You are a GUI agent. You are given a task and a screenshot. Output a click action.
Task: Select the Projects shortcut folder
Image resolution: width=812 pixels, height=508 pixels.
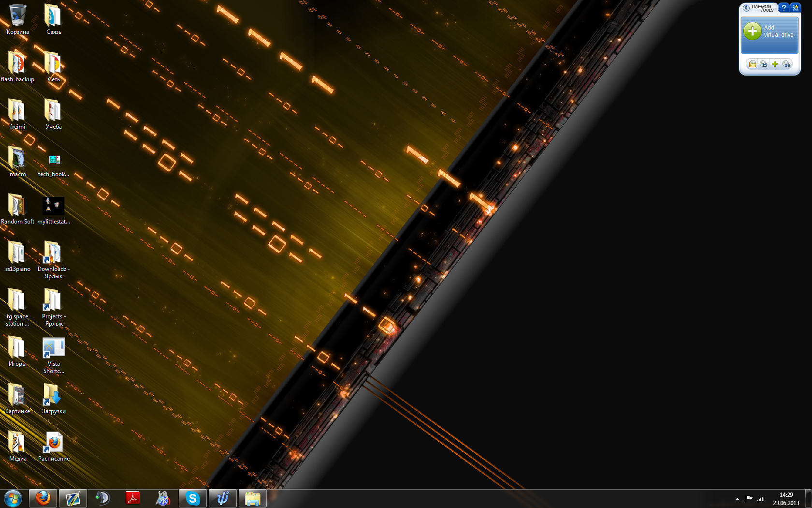(54, 307)
